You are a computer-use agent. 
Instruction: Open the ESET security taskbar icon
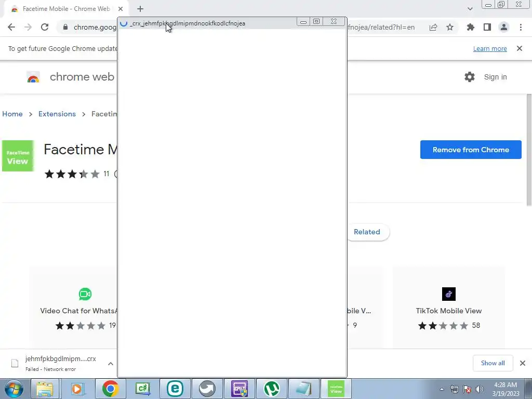click(x=175, y=389)
